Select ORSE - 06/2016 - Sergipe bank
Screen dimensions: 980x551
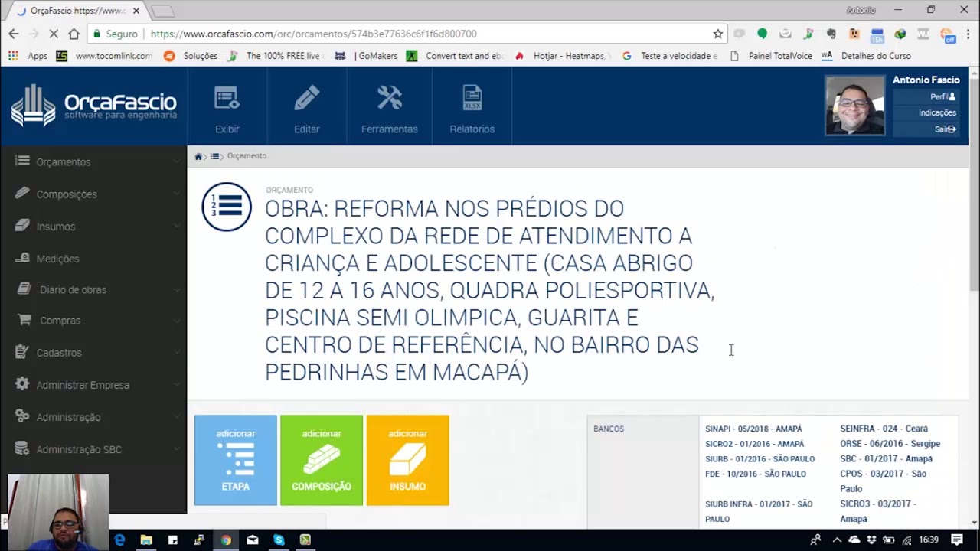pos(890,443)
